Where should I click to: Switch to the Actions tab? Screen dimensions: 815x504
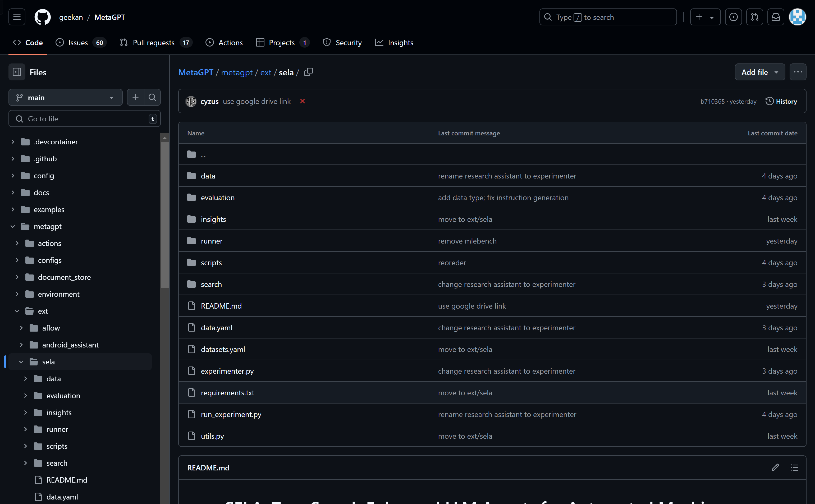point(224,42)
